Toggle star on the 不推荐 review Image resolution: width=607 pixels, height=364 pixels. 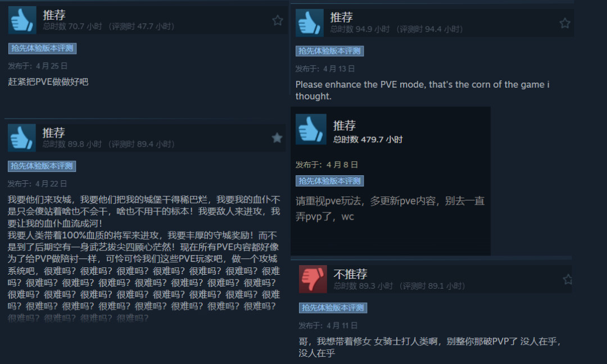(568, 279)
